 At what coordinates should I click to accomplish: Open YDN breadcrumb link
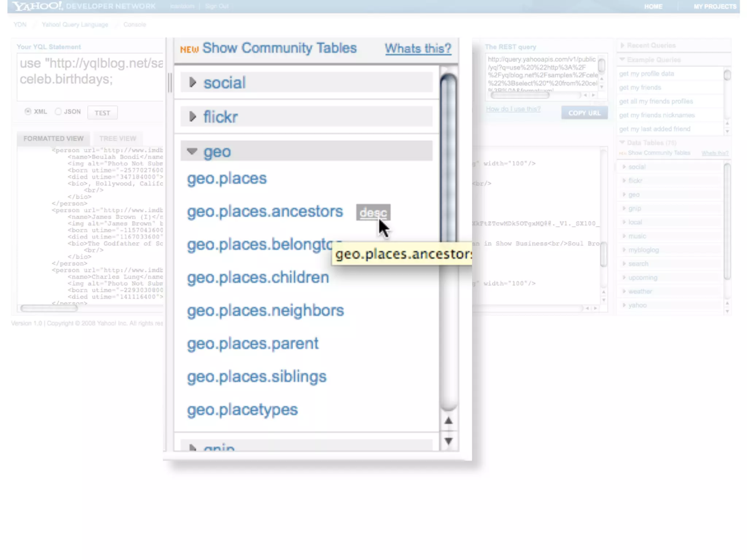20,24
